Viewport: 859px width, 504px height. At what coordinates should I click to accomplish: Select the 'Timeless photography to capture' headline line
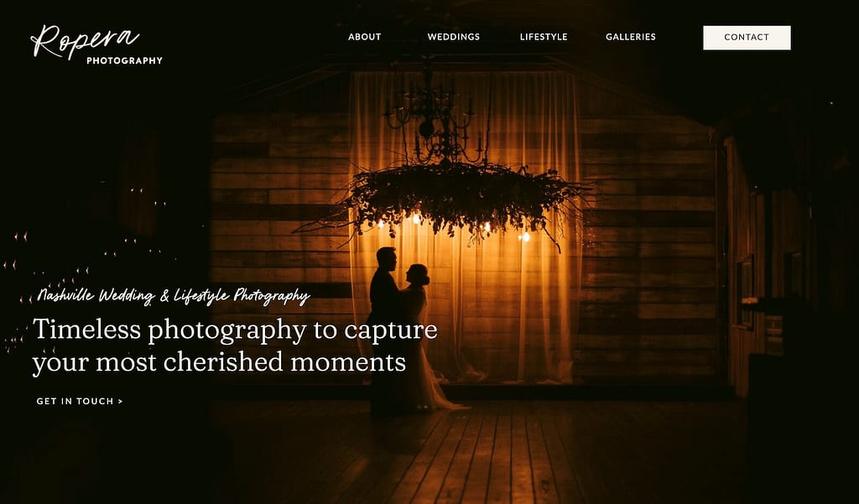[x=235, y=330]
